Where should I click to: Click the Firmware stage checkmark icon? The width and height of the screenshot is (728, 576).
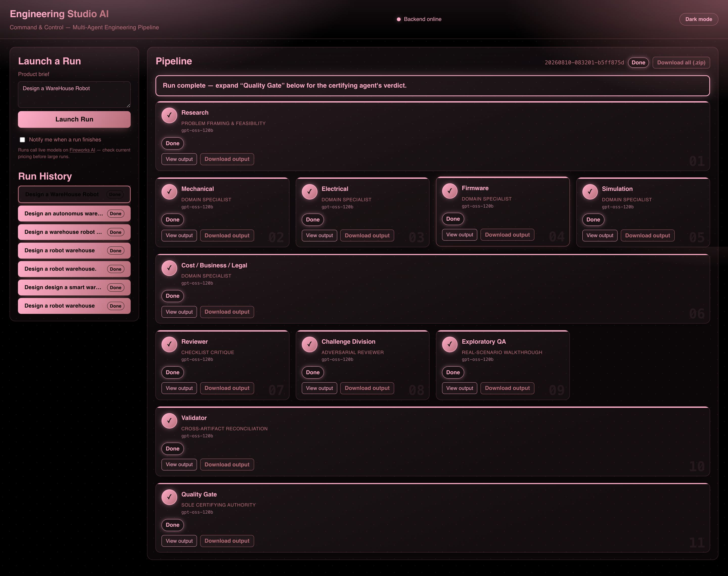click(449, 191)
